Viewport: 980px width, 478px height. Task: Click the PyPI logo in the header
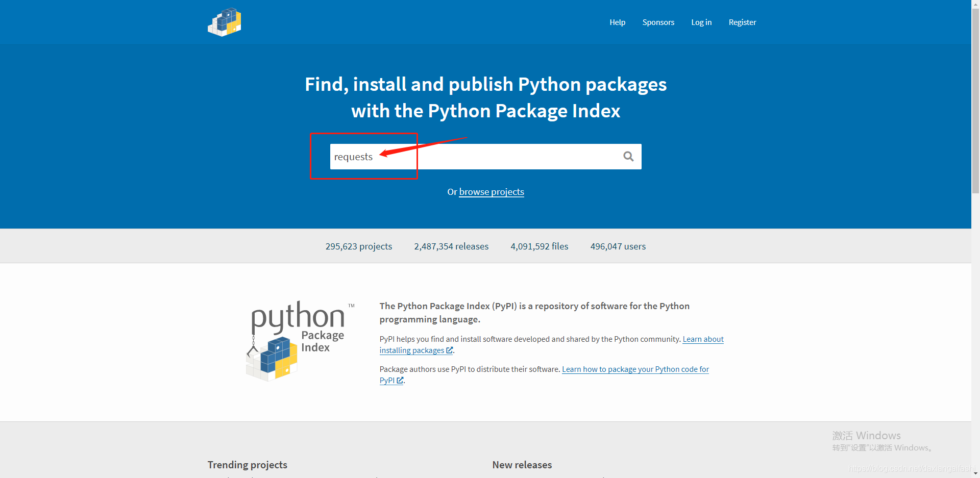224,22
